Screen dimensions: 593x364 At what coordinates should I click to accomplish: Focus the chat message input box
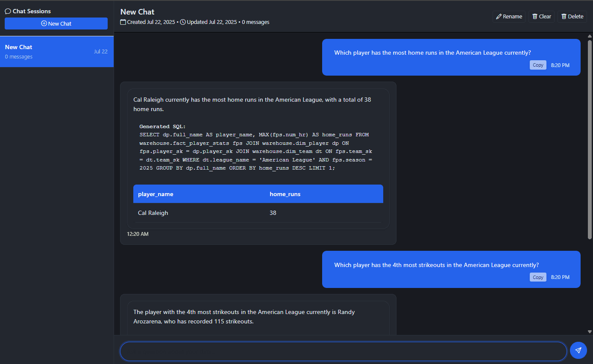pyautogui.click(x=343, y=351)
